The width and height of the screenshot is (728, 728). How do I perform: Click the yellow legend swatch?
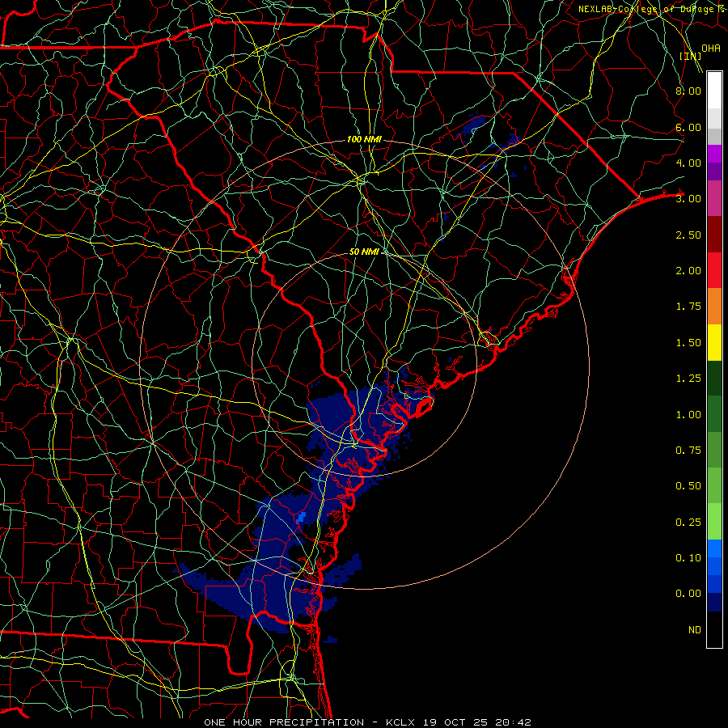click(x=714, y=342)
